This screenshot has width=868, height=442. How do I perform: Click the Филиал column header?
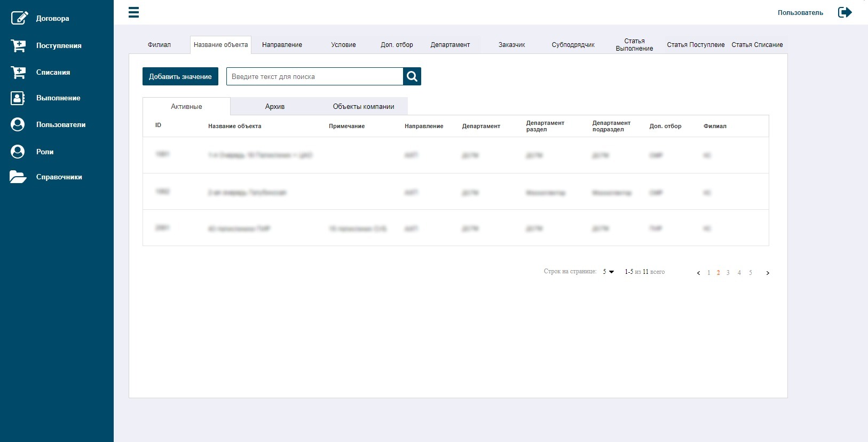pyautogui.click(x=715, y=126)
